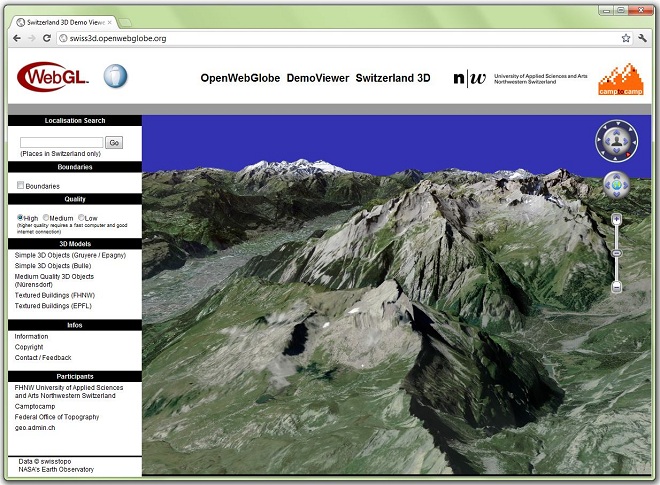
Task: Click the browser Back arrow
Action: pyautogui.click(x=17, y=38)
